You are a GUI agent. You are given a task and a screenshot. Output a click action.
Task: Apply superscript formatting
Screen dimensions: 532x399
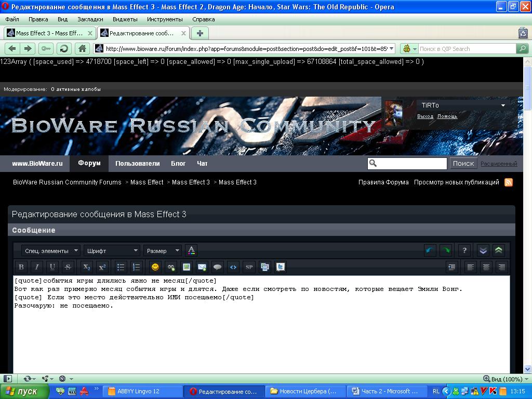pyautogui.click(x=102, y=267)
